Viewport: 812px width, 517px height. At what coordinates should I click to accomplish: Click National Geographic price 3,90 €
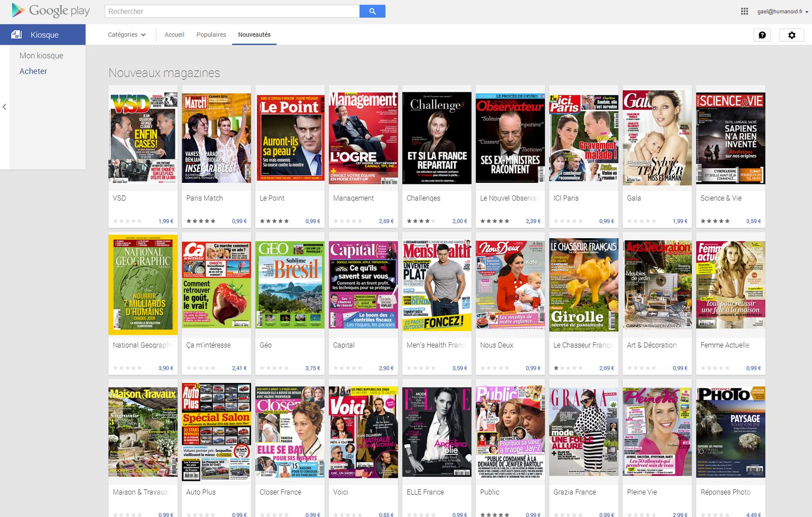coord(166,368)
